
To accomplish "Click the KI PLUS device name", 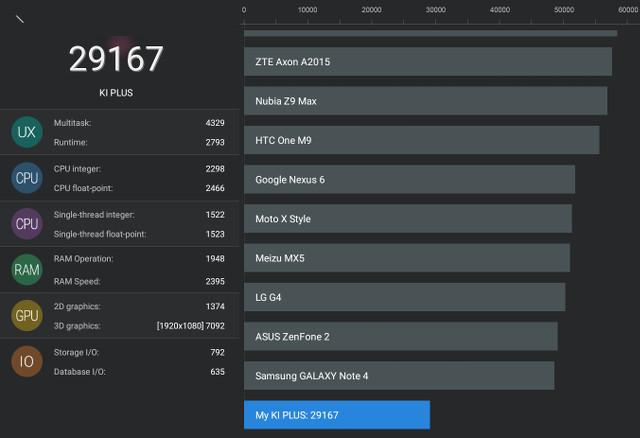I will click(x=116, y=93).
